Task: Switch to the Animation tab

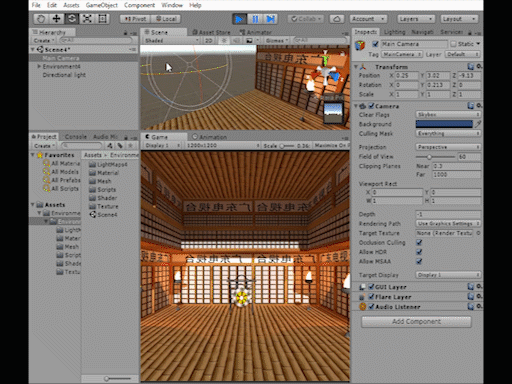Action: click(x=210, y=137)
